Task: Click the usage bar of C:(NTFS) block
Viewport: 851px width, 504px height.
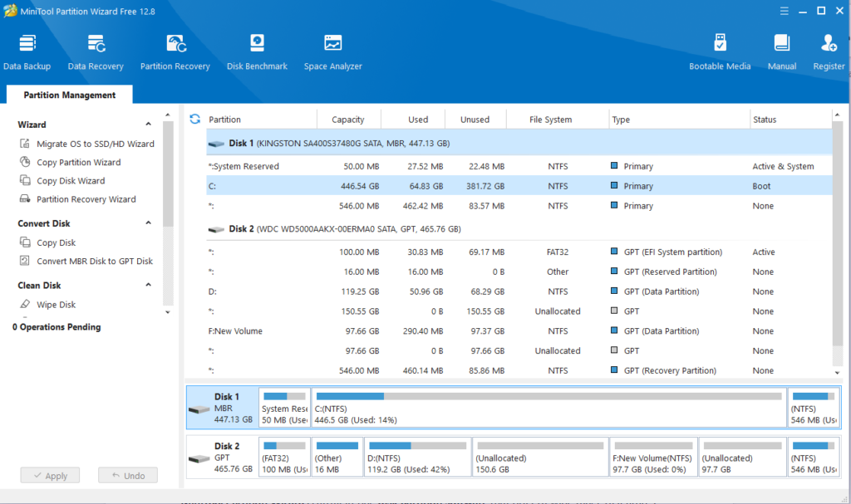Action: (548, 396)
